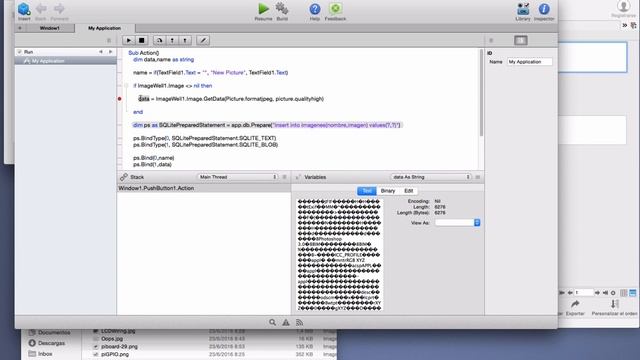Click the binary data text area

pyautogui.click(x=339, y=255)
